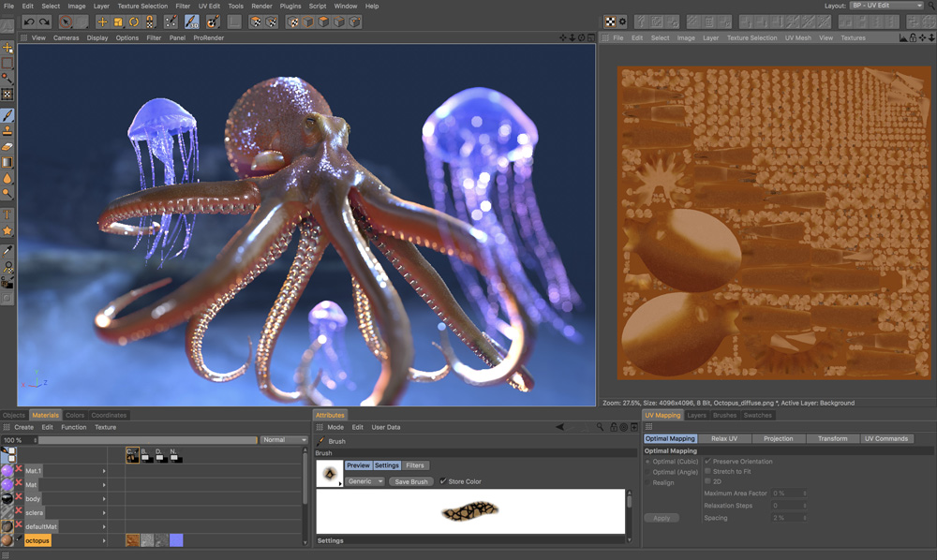
Task: Open the UV Mesh menu in texture view
Action: pos(797,37)
